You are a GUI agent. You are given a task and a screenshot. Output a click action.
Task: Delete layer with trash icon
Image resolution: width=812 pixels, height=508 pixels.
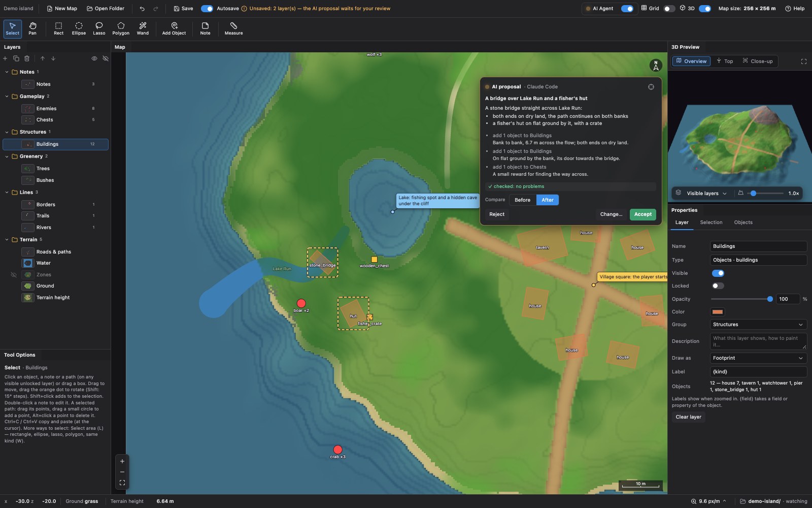27,58
